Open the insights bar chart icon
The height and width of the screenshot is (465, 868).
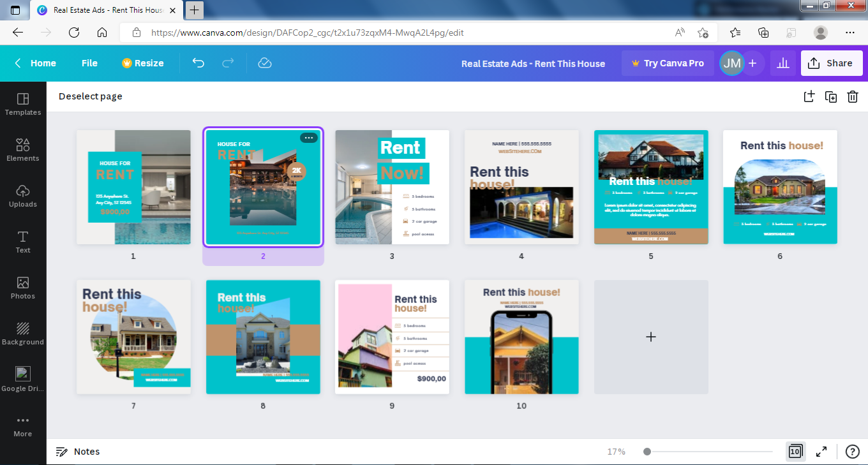coord(783,63)
